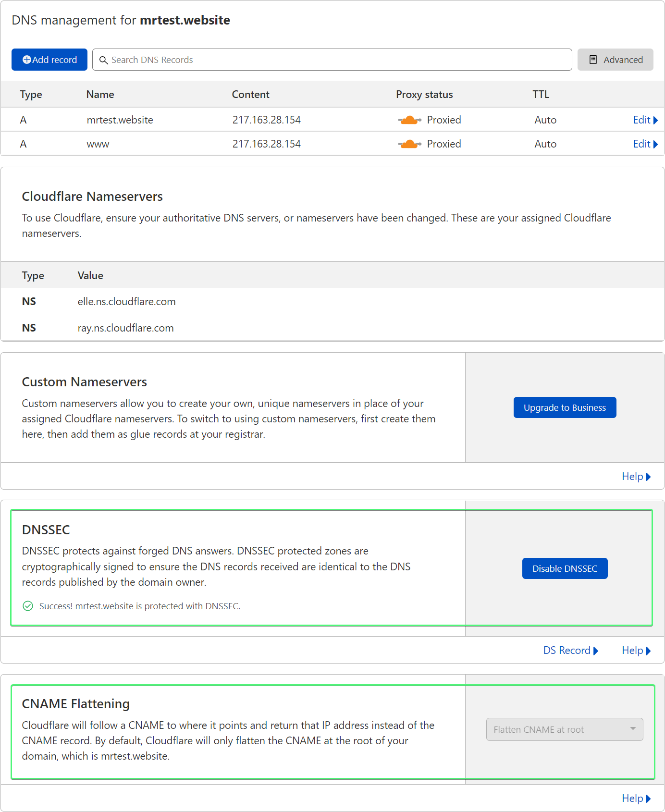Click the magnifier icon in search box

tap(103, 60)
